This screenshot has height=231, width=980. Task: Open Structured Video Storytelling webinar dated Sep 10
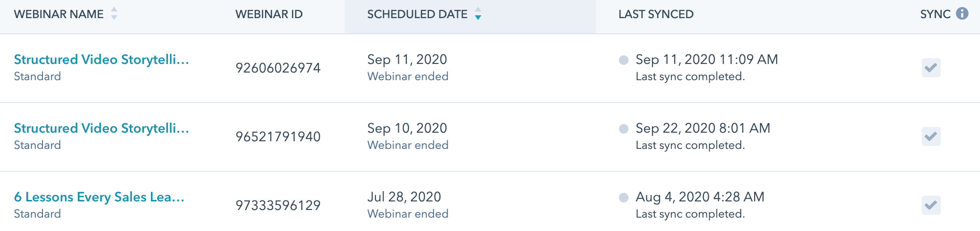[101, 128]
